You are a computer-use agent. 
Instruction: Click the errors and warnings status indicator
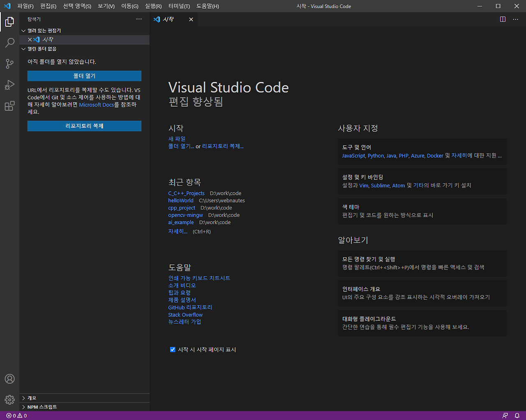[x=16, y=416]
